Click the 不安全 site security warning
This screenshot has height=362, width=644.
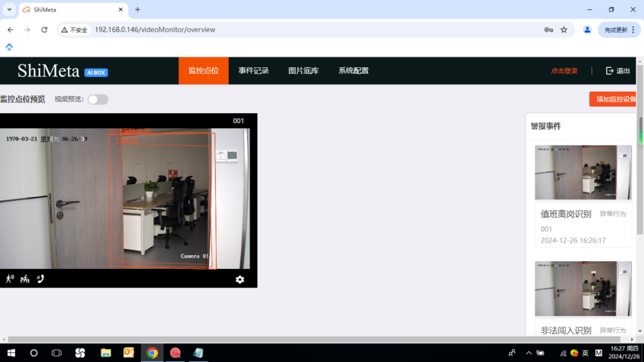[75, 30]
